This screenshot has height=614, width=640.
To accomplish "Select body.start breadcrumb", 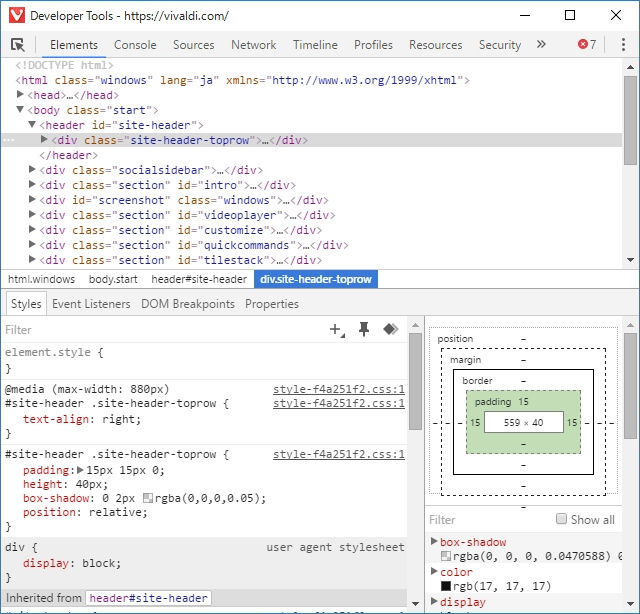I will (x=113, y=279).
